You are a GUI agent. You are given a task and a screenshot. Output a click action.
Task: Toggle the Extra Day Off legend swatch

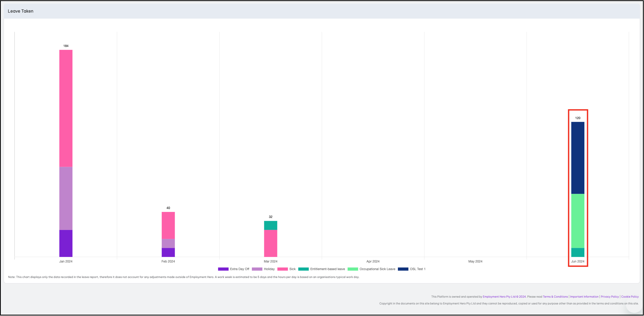pyautogui.click(x=223, y=269)
